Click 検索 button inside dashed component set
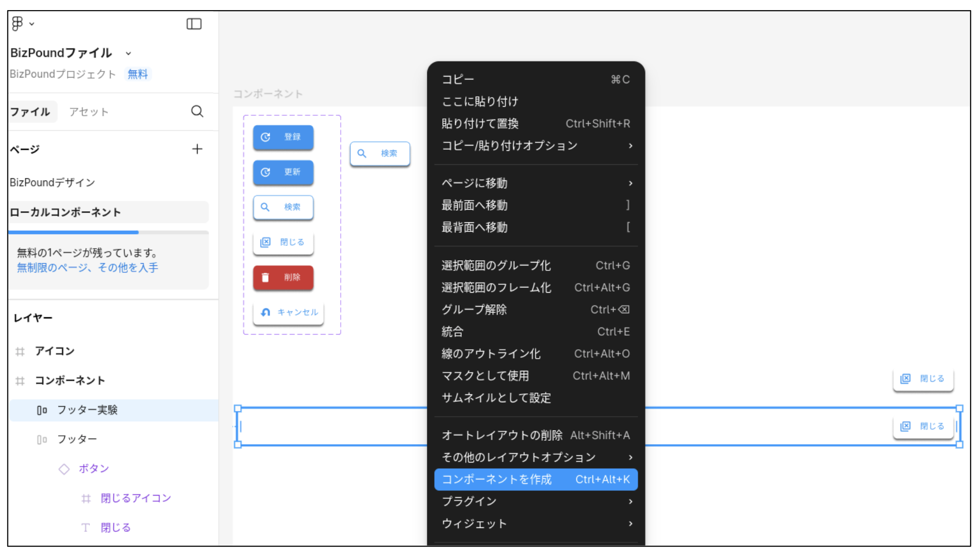980x557 pixels. pyautogui.click(x=283, y=207)
